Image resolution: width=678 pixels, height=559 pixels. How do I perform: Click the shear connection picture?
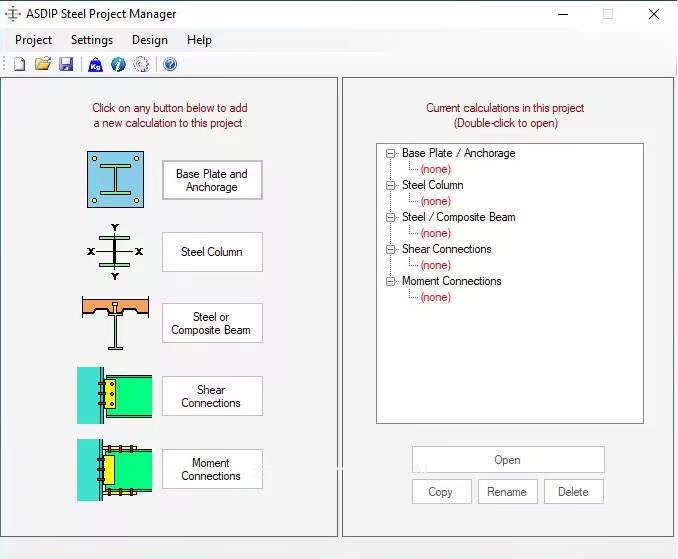tap(115, 396)
